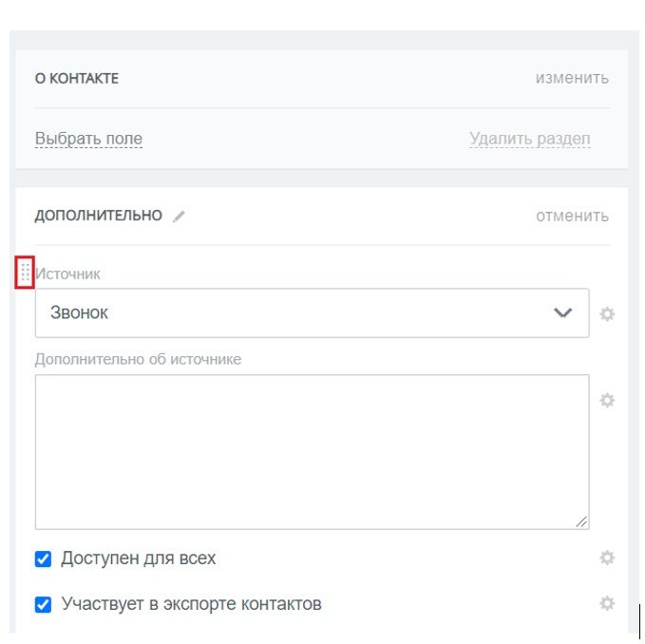Toggle Участвует в экспорте контактов checkbox
645x644 pixels.
(43, 604)
